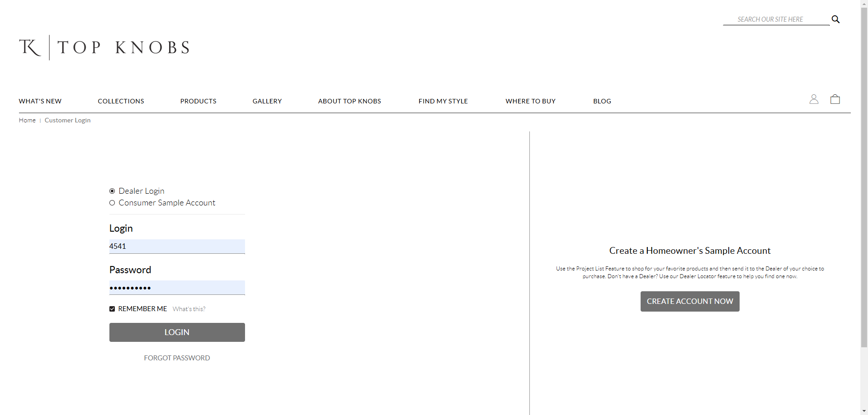The image size is (868, 415).
Task: Open the Where To Buy menu
Action: pos(531,101)
